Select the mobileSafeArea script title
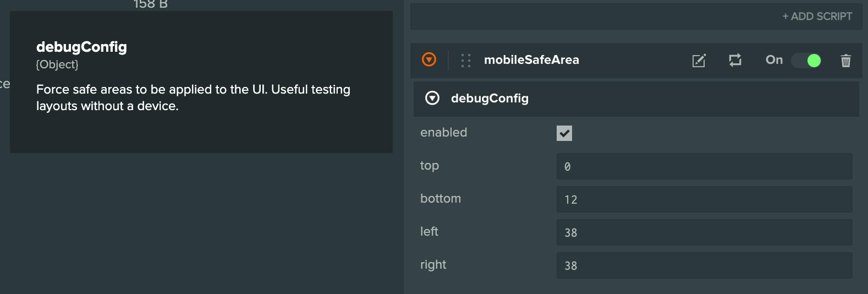The width and height of the screenshot is (868, 294). pyautogui.click(x=531, y=60)
